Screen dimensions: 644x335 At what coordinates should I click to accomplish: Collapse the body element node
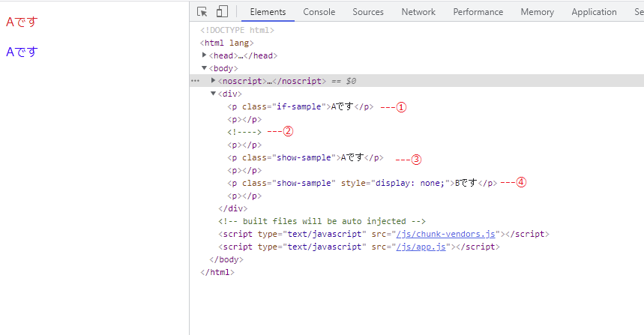[204, 68]
